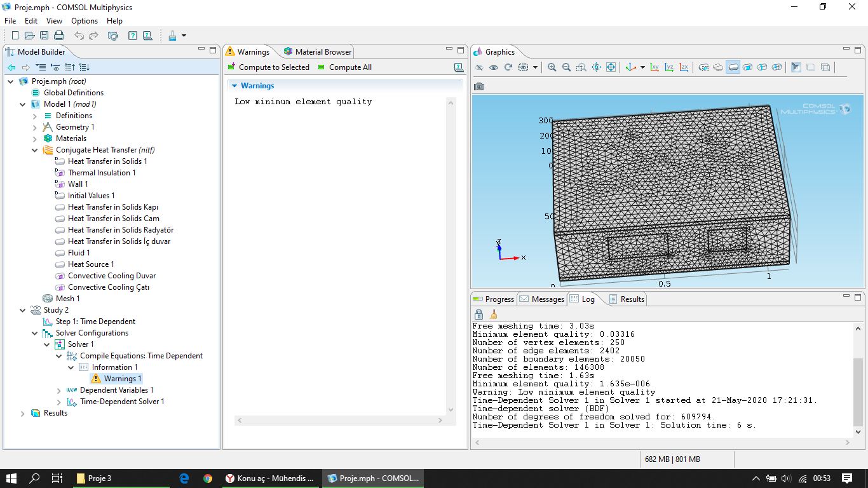Collapse the Conjugate Heat Transfer node
868x488 pixels.
click(x=35, y=150)
